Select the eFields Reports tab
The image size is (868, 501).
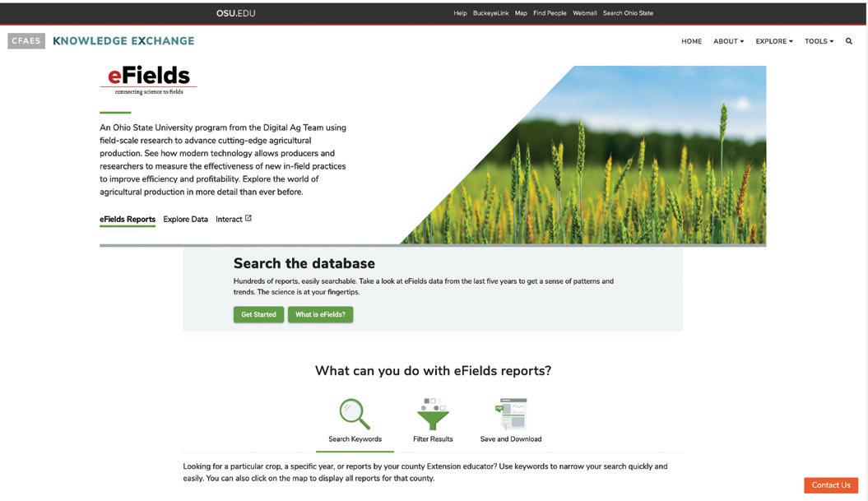pos(128,219)
